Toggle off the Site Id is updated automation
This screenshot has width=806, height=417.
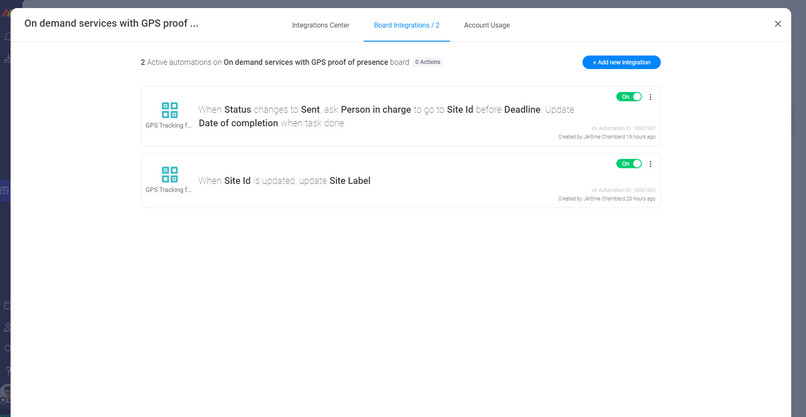click(x=629, y=164)
